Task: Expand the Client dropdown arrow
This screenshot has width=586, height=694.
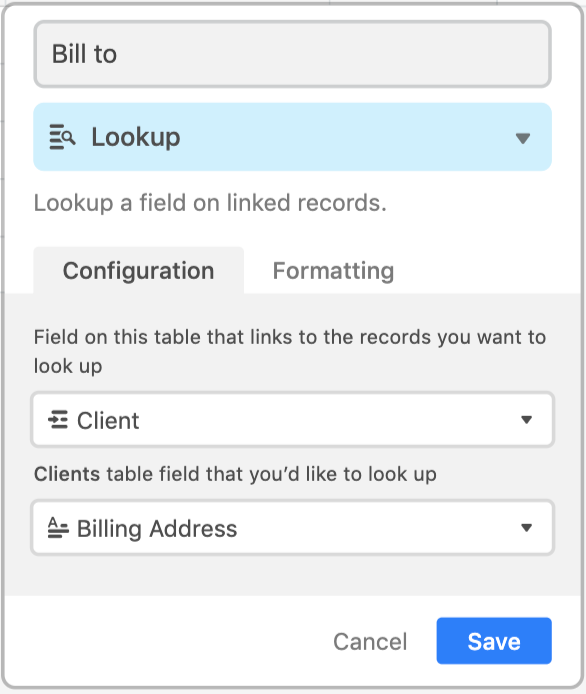Action: 526,420
